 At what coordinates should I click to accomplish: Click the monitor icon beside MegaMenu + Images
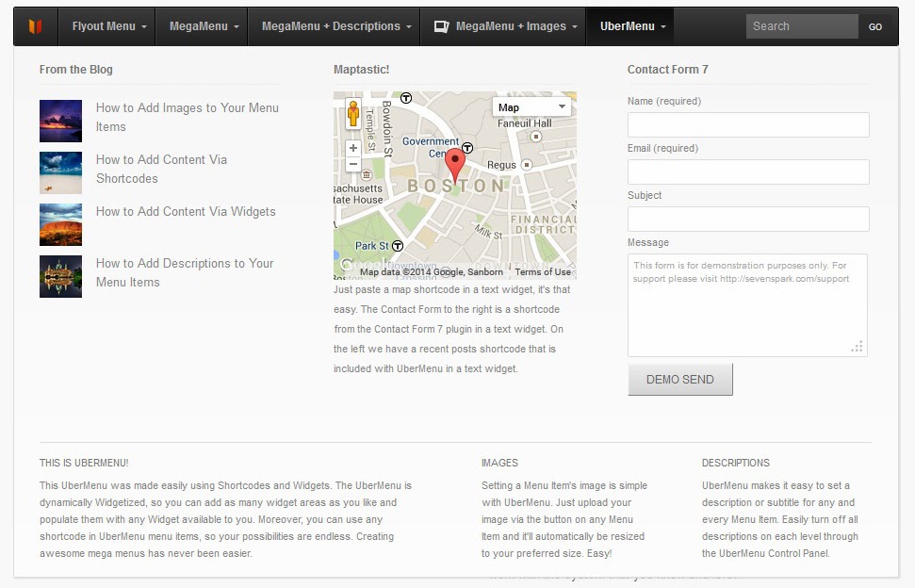tap(442, 26)
